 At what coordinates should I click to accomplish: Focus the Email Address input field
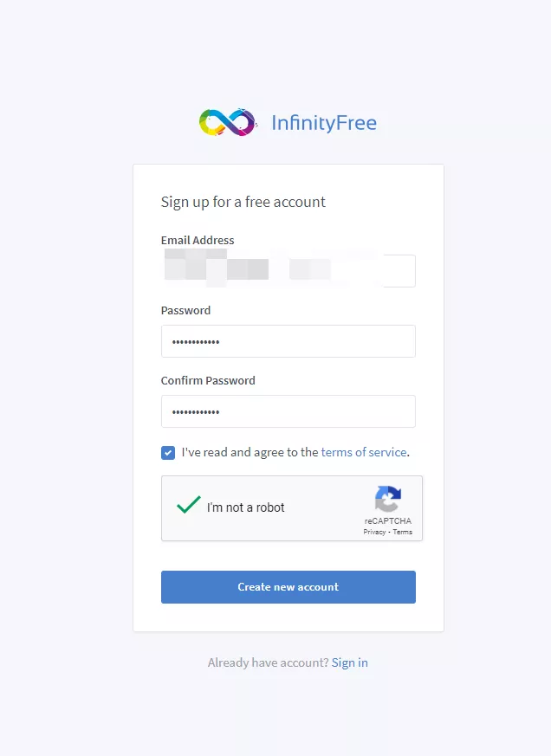click(288, 271)
